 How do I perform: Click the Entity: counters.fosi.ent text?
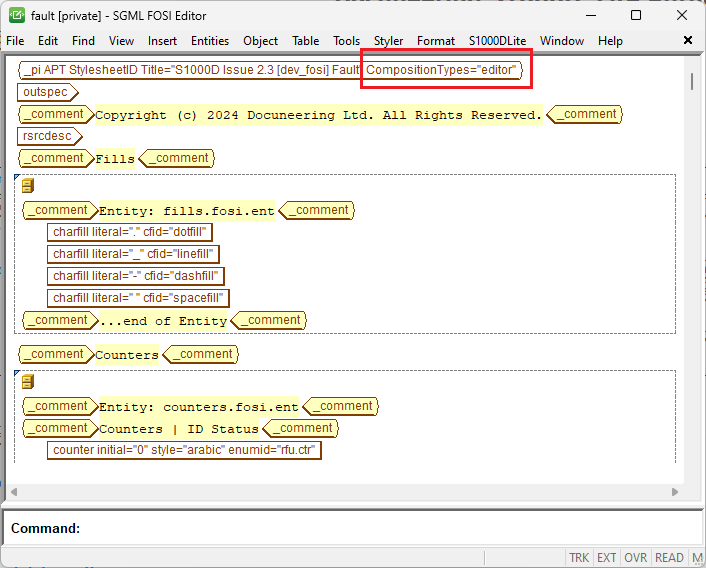pos(199,407)
